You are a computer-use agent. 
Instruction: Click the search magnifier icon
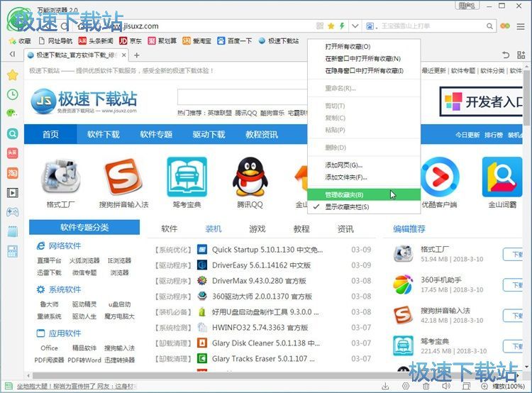[489, 26]
